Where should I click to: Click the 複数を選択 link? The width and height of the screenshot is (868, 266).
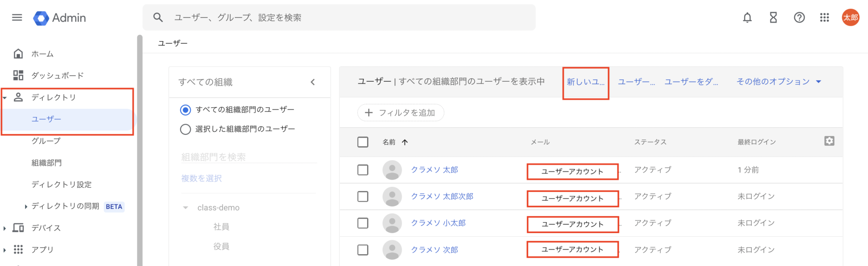pos(200,178)
